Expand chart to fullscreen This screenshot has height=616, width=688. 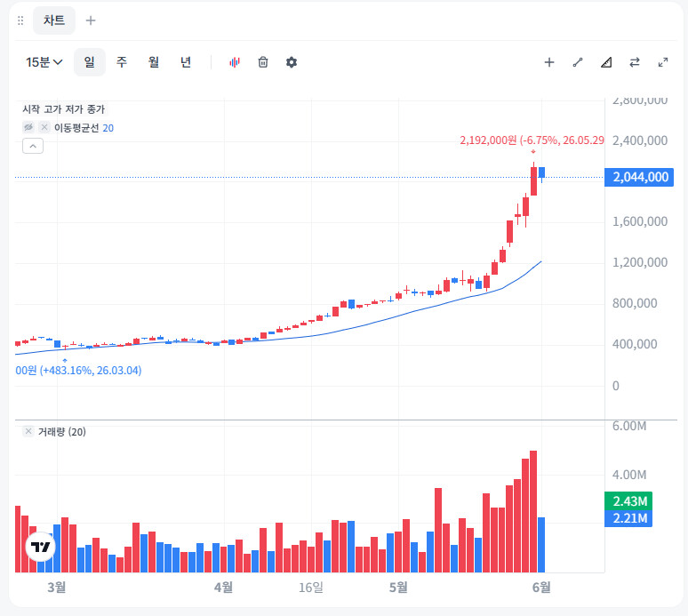[663, 62]
